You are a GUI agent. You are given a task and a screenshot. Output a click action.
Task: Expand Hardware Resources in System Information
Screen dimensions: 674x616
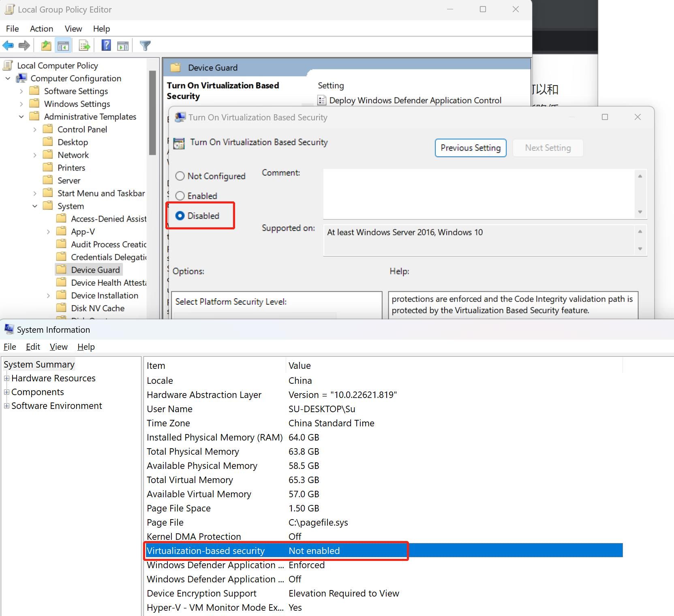coord(6,378)
